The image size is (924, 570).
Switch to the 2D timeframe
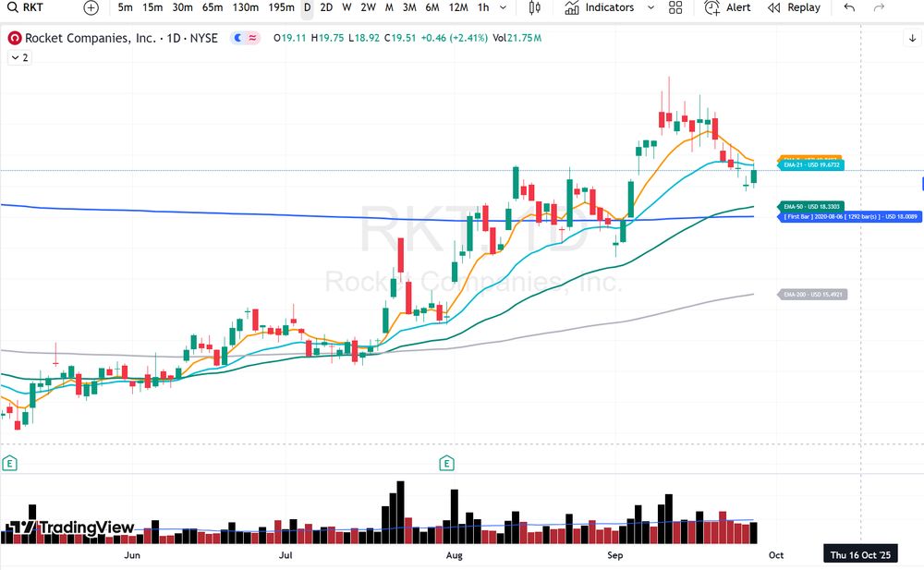pyautogui.click(x=326, y=7)
